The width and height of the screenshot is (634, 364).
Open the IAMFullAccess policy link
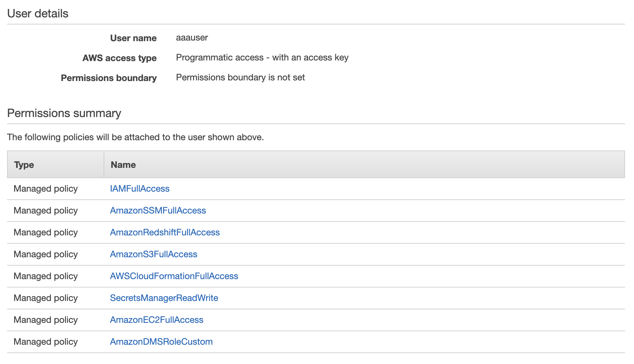click(139, 189)
